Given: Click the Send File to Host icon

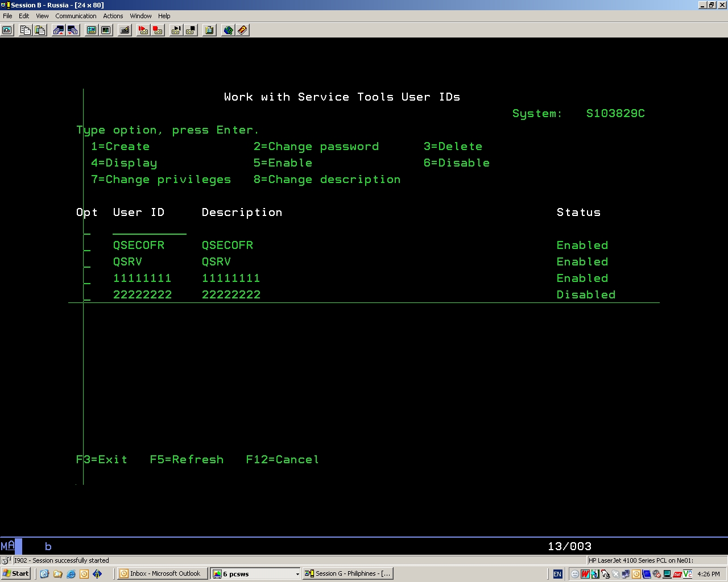Looking at the screenshot, I should tap(58, 30).
